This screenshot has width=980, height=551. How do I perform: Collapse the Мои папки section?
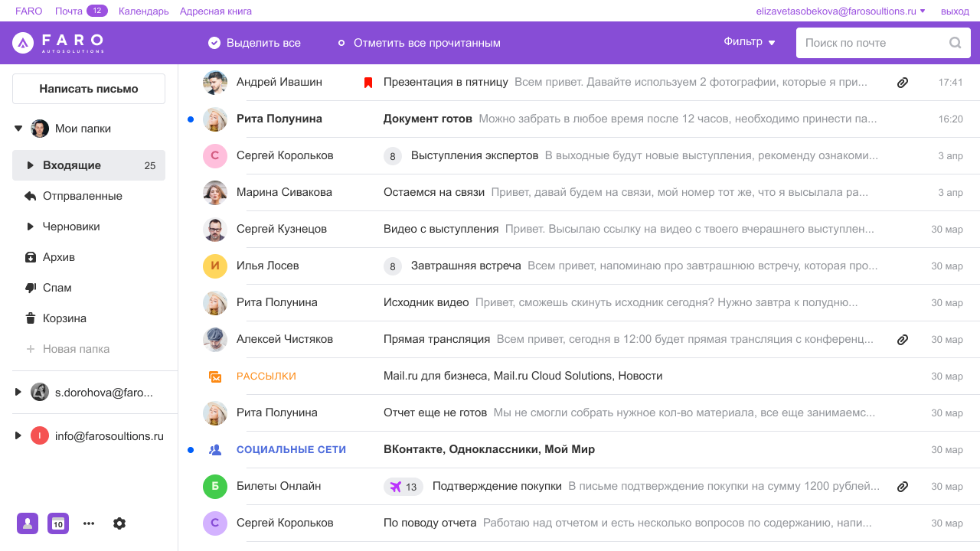(x=17, y=128)
